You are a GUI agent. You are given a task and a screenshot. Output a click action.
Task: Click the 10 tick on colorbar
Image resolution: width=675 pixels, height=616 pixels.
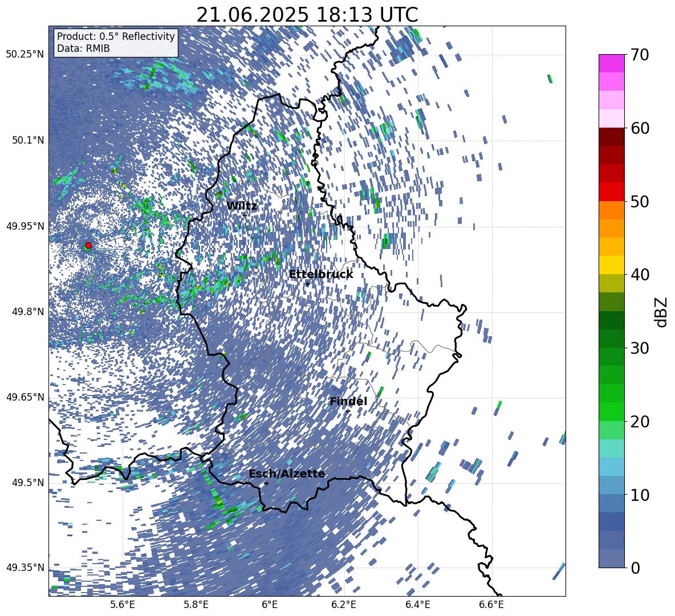(x=640, y=495)
